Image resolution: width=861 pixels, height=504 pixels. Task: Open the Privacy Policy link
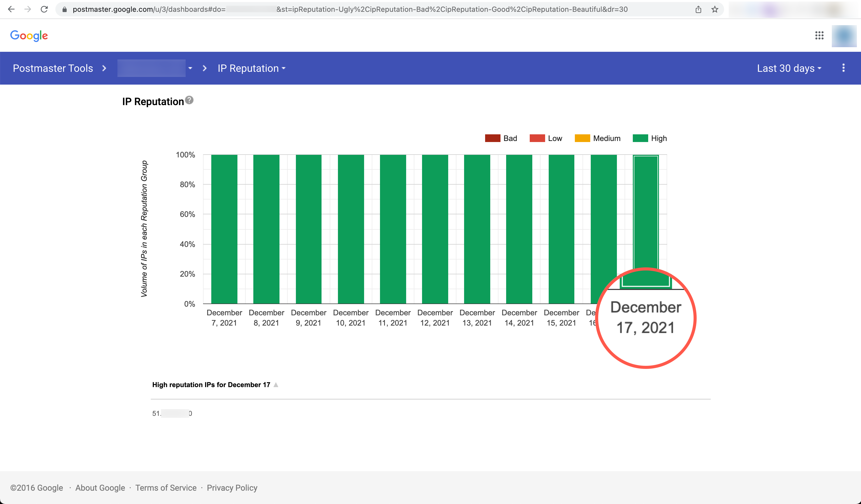(232, 488)
